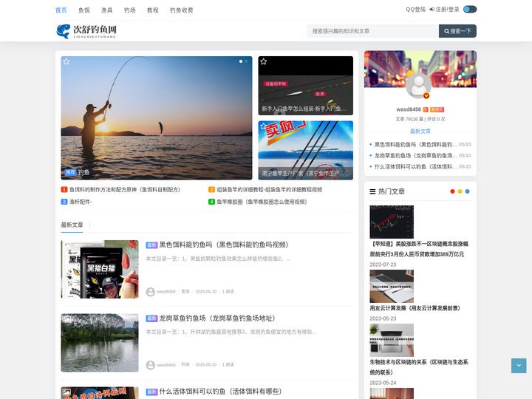The height and width of the screenshot is (399, 532).
Task: Open the 龙岗草鱼钓鱼场 article thumbnail
Action: [100, 343]
